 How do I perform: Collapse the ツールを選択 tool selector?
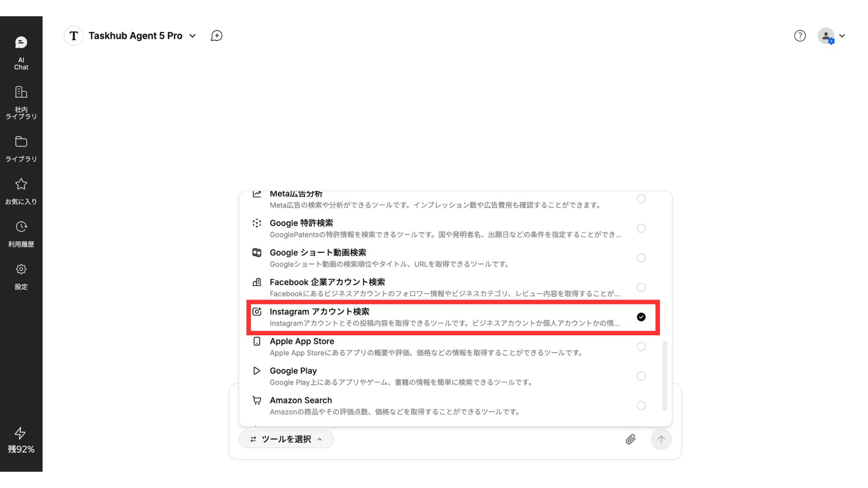pos(286,439)
